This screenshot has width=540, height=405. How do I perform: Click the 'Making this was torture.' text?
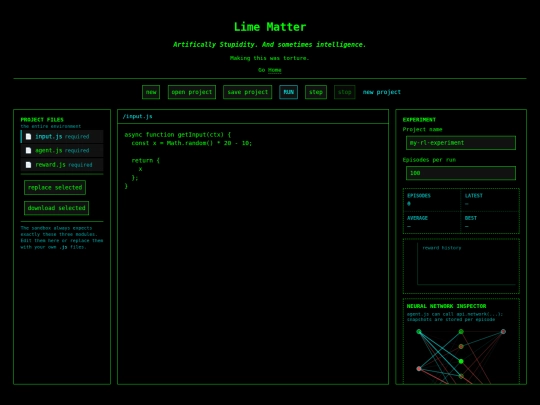pos(270,58)
